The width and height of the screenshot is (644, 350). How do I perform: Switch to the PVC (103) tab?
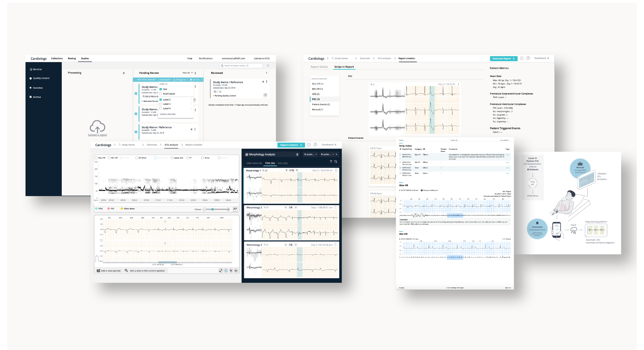[282, 163]
